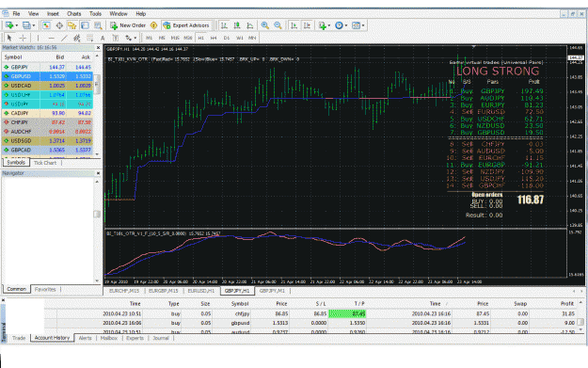This screenshot has height=368, width=588.
Task: Open the EURCHF,M15 chart tab
Action: (124, 291)
